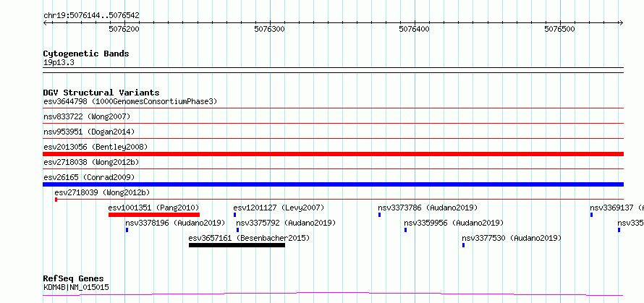The height and width of the screenshot is (303, 644).
Task: Click the blue marker under nsv3373786
Action: tap(379, 215)
